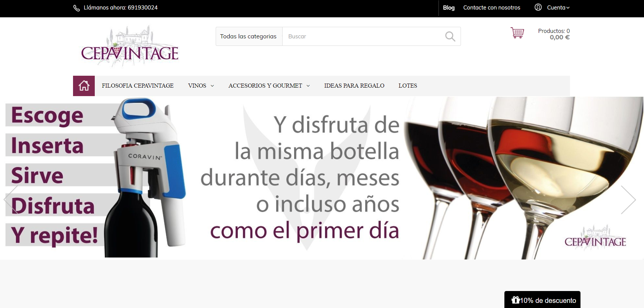Click the 0,00 € cart total

560,37
